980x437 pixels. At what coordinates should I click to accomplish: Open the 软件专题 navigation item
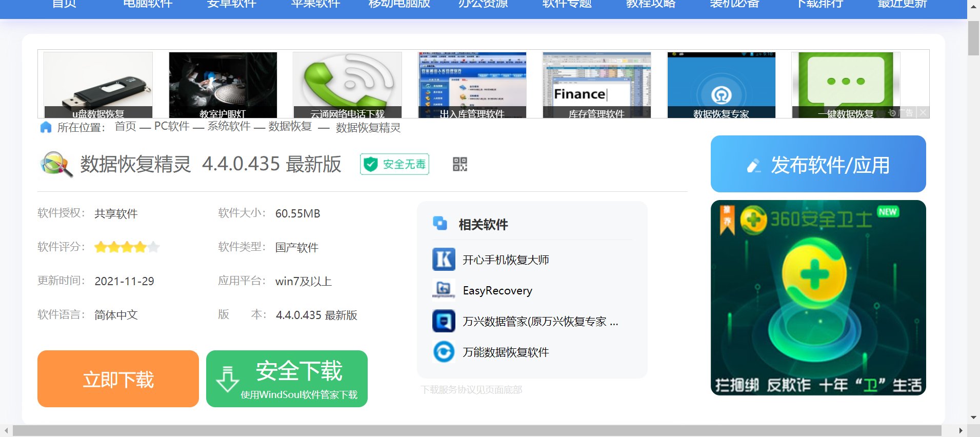567,4
